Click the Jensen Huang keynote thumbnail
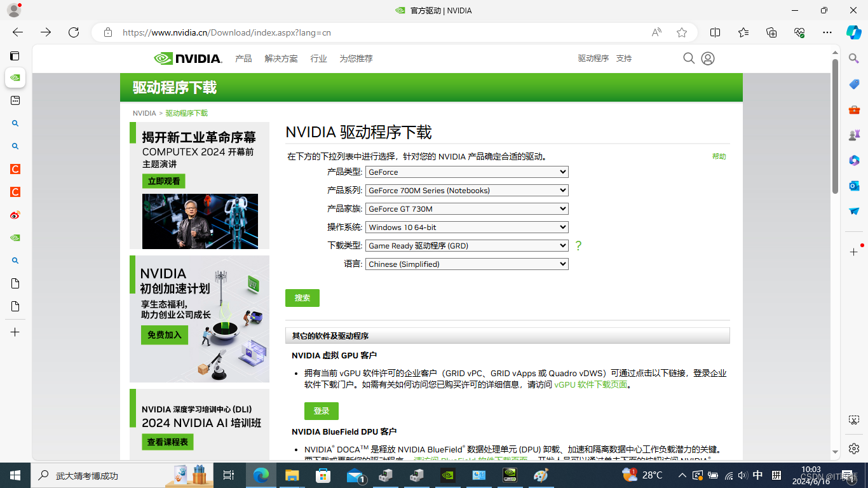The width and height of the screenshot is (868, 488). pos(200,221)
